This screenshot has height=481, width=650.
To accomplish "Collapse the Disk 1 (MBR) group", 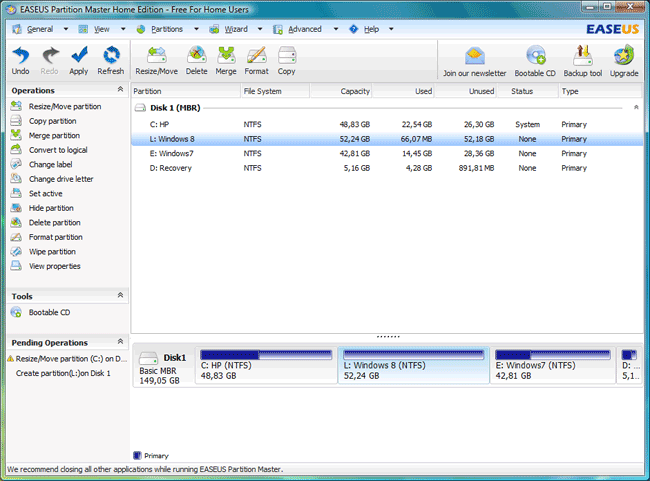I will pyautogui.click(x=636, y=108).
